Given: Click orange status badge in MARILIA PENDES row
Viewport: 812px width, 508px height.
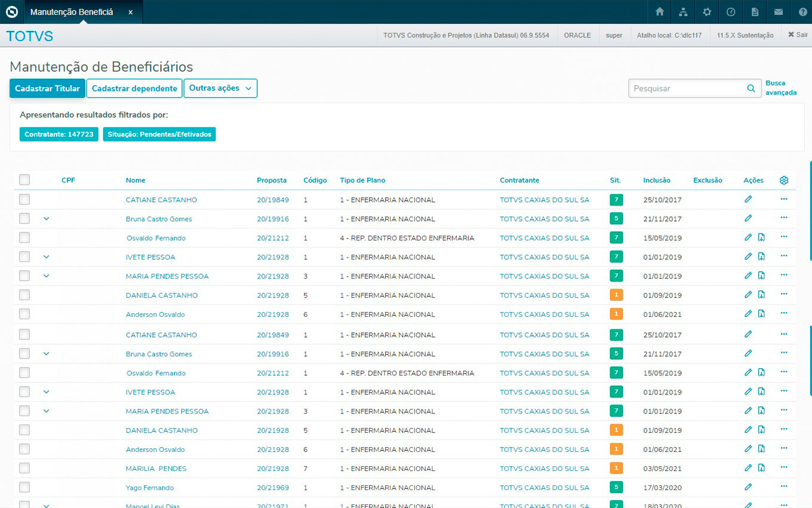Looking at the screenshot, I should click(616, 468).
